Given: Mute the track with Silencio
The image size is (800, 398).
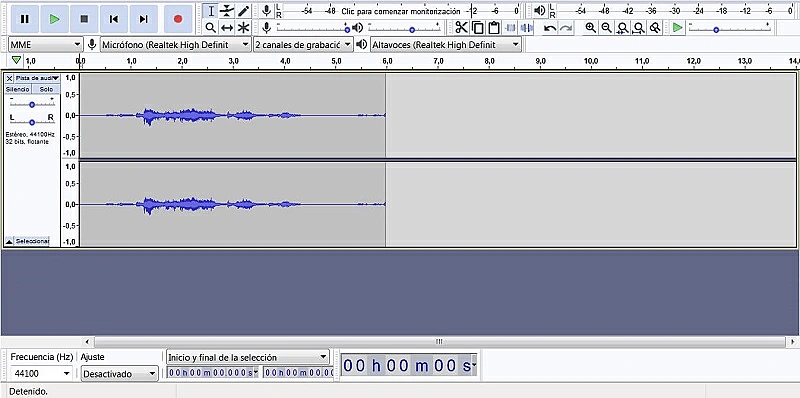Looking at the screenshot, I should pyautogui.click(x=18, y=89).
